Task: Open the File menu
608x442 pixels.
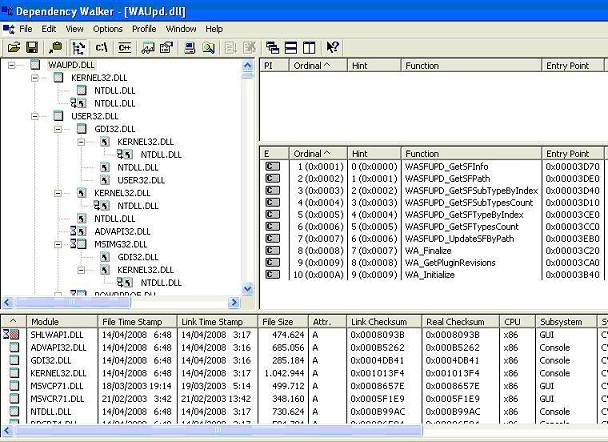Action: point(26,29)
